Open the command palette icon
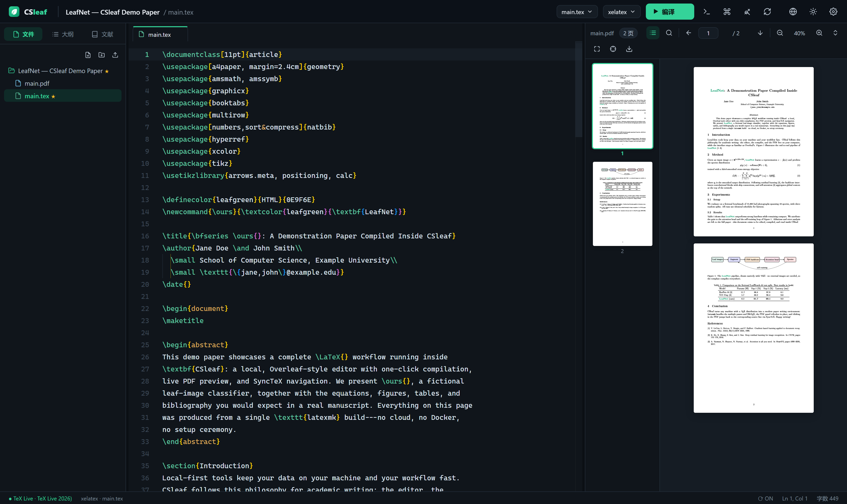The image size is (847, 504). pos(727,12)
